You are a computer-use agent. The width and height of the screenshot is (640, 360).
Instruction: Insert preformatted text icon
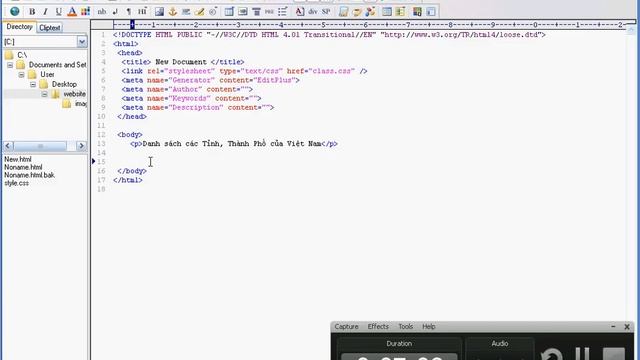269,12
